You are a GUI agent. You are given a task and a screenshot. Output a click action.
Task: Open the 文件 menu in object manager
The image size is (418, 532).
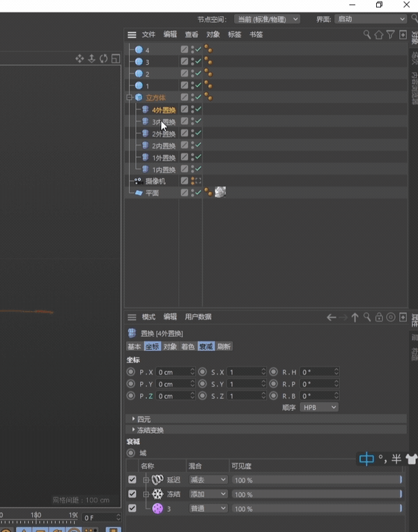pos(148,35)
